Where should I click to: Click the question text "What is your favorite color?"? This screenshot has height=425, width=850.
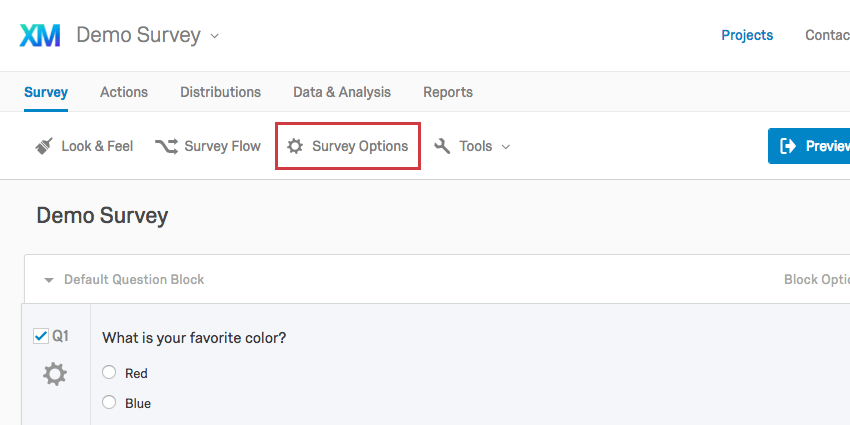194,338
